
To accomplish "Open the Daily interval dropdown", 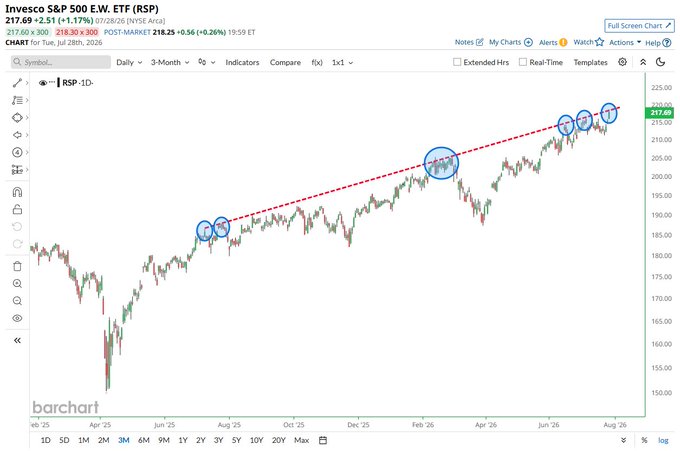I will pos(129,62).
